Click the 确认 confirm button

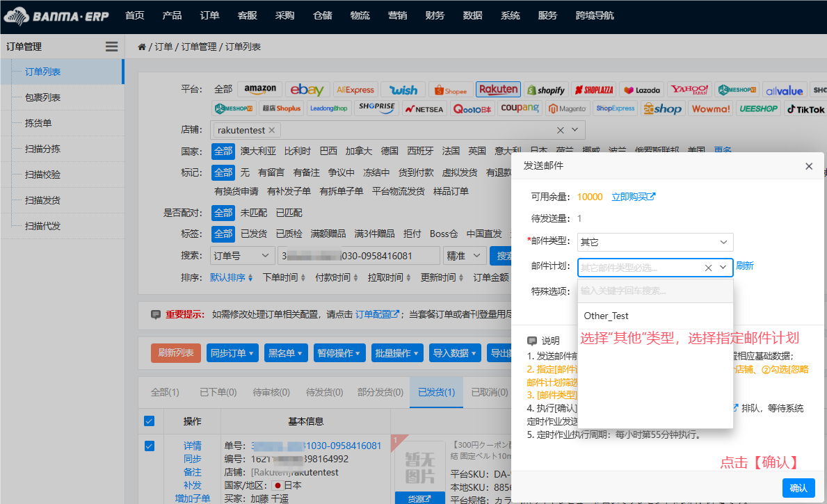coord(798,487)
